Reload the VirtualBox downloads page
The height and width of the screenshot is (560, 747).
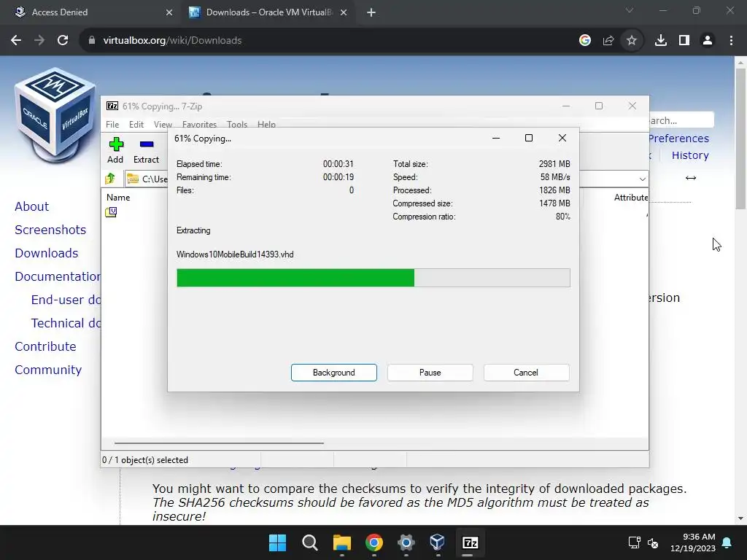[x=63, y=41]
